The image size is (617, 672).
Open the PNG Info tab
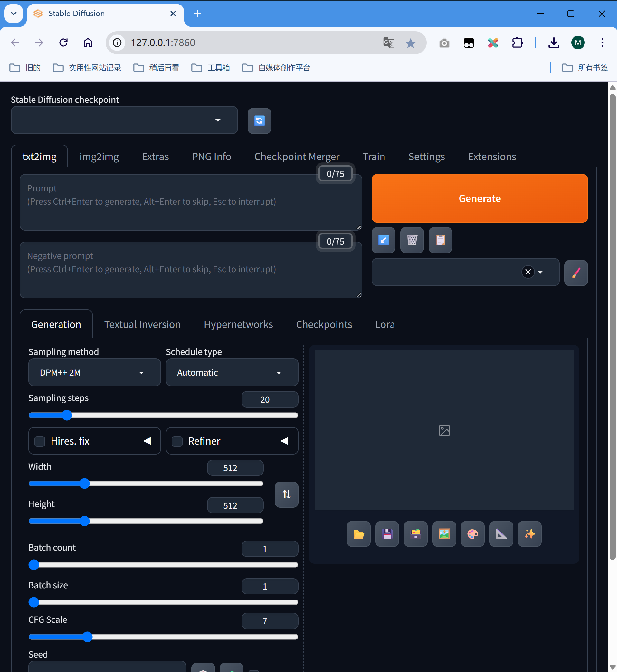pos(211,156)
